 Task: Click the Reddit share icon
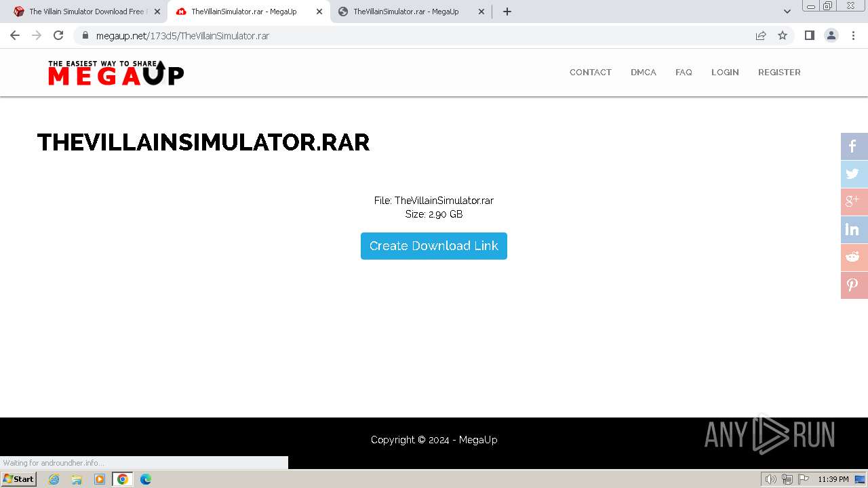(854, 258)
